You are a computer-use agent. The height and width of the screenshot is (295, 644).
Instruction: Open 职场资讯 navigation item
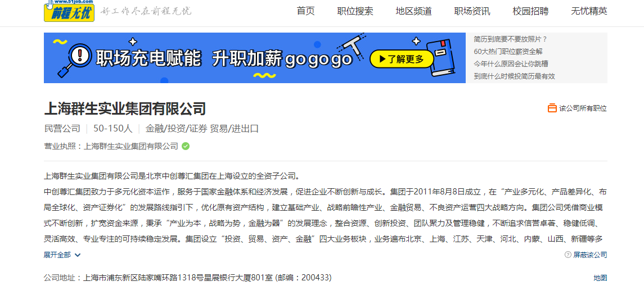[472, 11]
